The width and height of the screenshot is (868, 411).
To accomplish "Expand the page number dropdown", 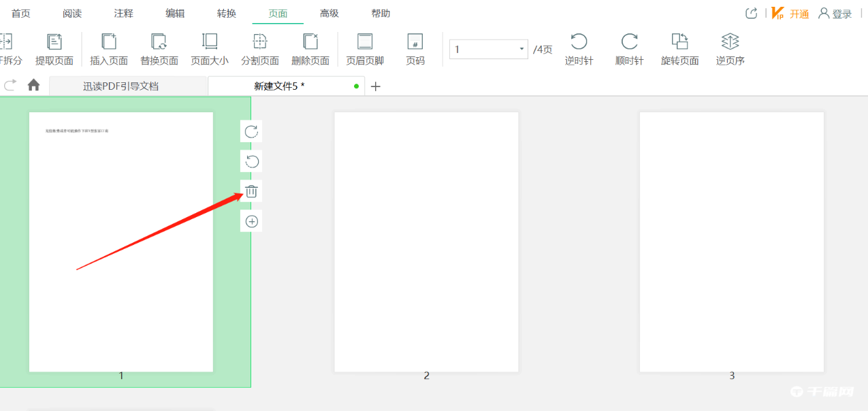I will (522, 49).
